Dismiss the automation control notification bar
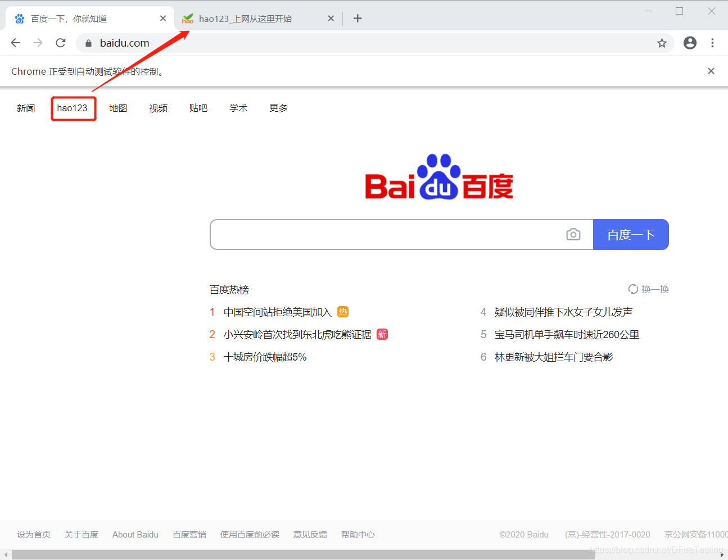728x560 pixels. point(711,71)
